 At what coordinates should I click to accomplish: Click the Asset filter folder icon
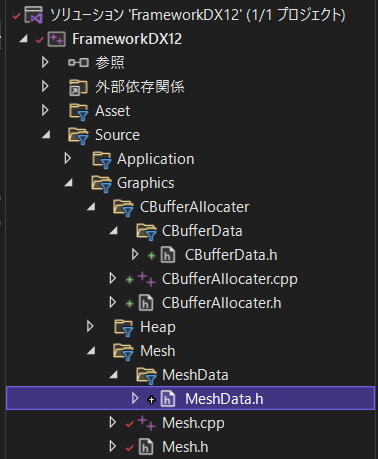click(79, 111)
